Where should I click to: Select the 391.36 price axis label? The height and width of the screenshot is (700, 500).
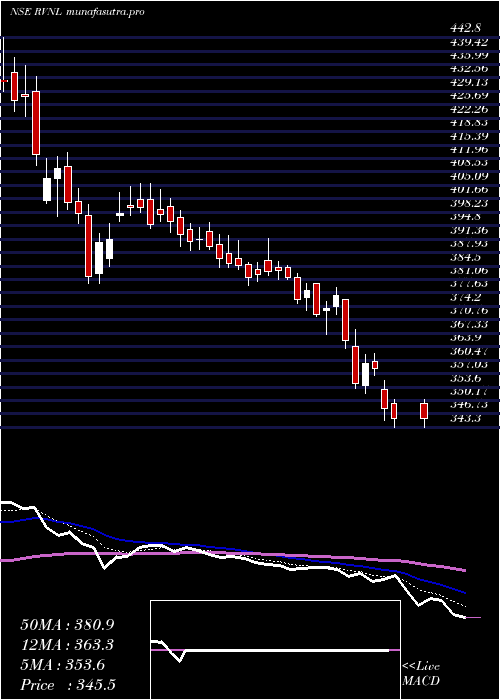tap(469, 230)
